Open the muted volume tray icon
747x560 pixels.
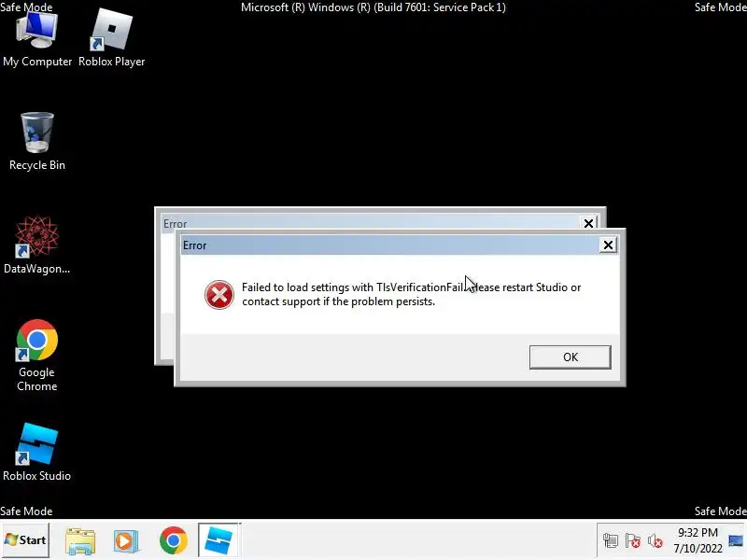pos(655,541)
